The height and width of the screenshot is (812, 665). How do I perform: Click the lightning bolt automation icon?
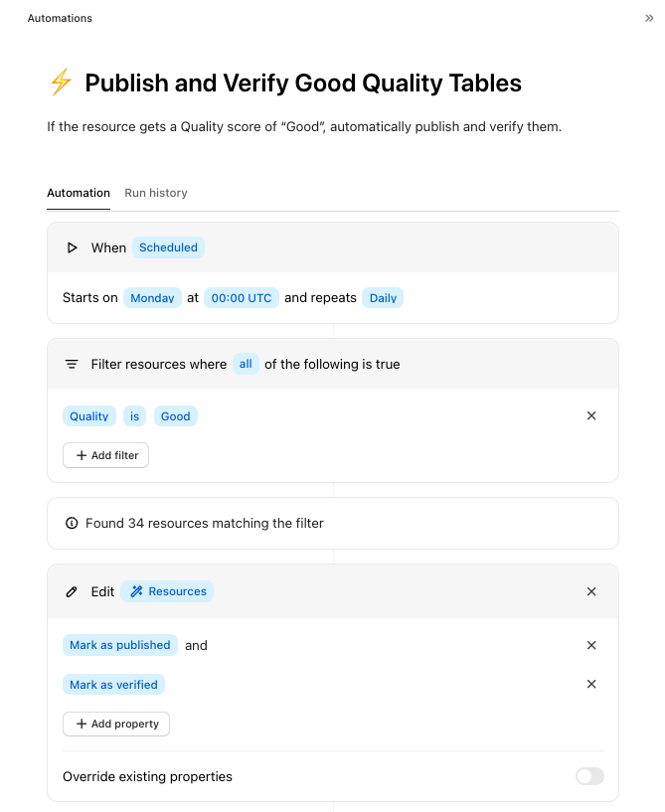coord(61,82)
